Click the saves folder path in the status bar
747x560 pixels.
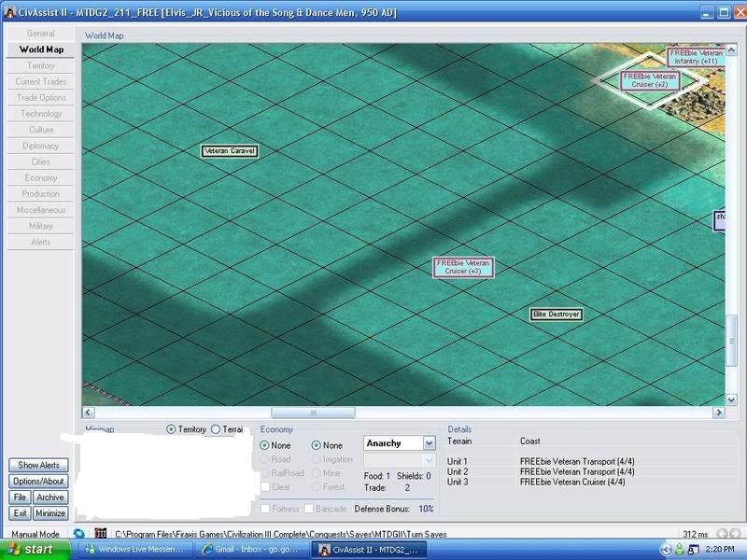[281, 534]
